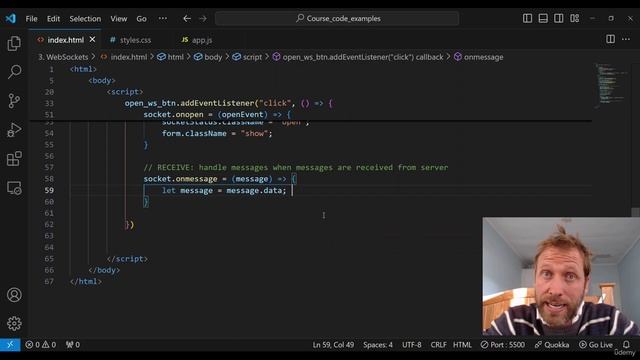Change indentation via Spaces: 4
Image resolution: width=640 pixels, height=360 pixels.
378,344
